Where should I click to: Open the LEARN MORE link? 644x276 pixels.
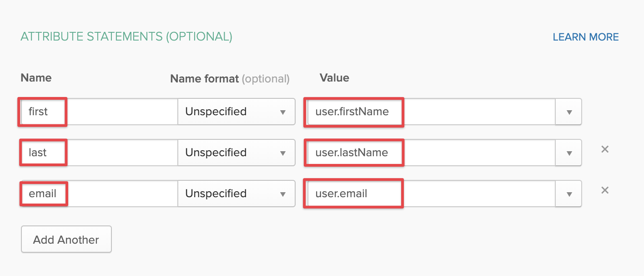click(586, 37)
